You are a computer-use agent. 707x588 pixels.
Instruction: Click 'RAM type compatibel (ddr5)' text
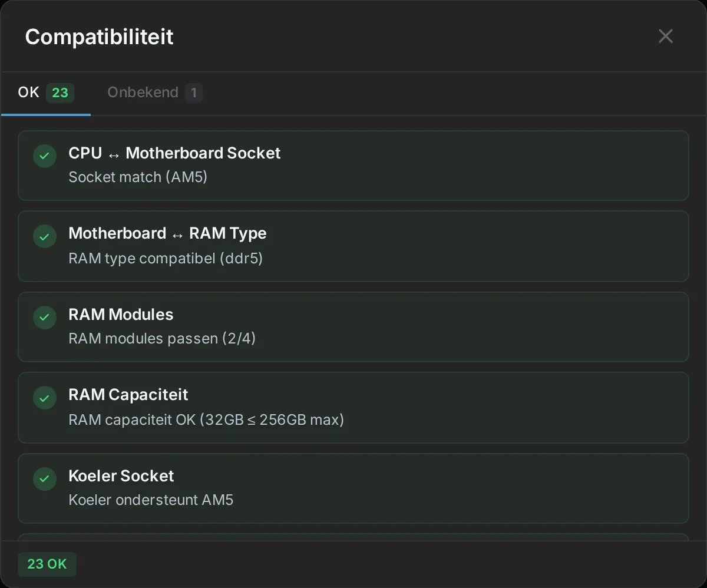point(166,258)
